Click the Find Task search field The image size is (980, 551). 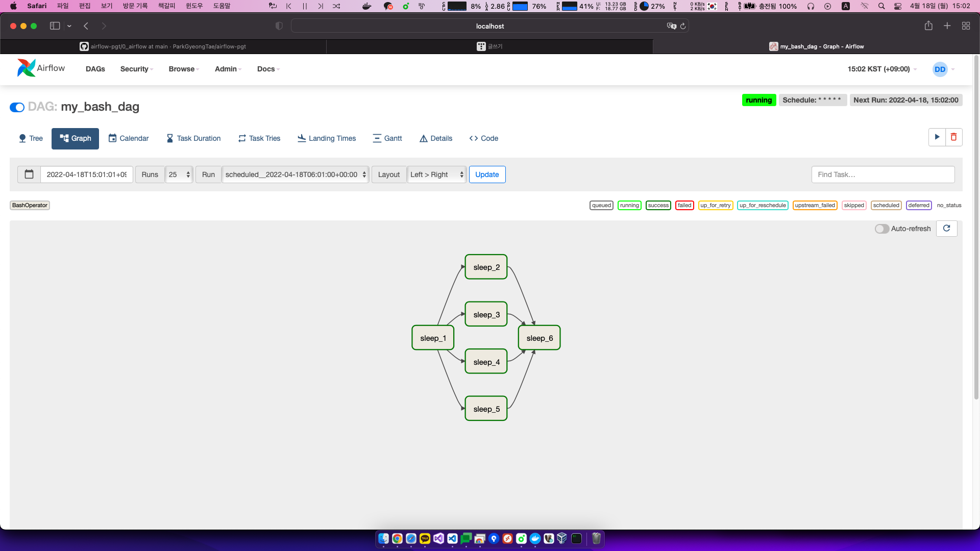coord(883,174)
